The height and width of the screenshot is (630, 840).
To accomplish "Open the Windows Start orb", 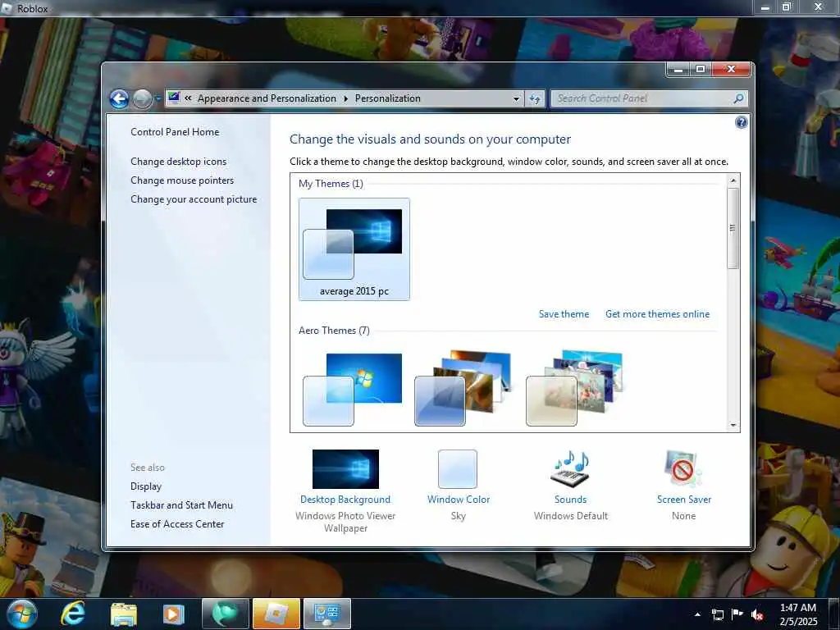I will [x=22, y=614].
